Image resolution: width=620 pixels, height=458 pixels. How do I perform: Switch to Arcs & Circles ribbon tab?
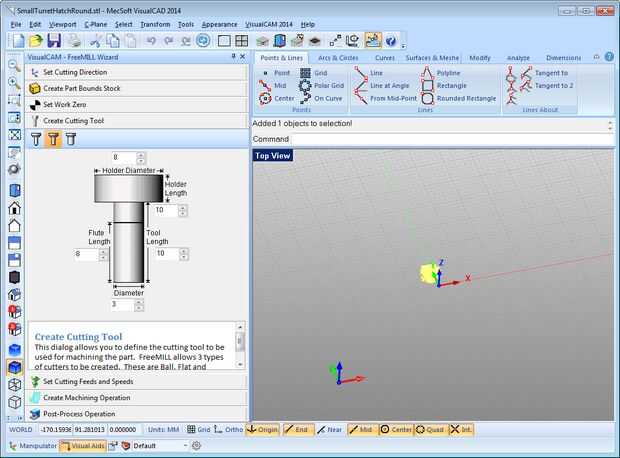[x=338, y=58]
